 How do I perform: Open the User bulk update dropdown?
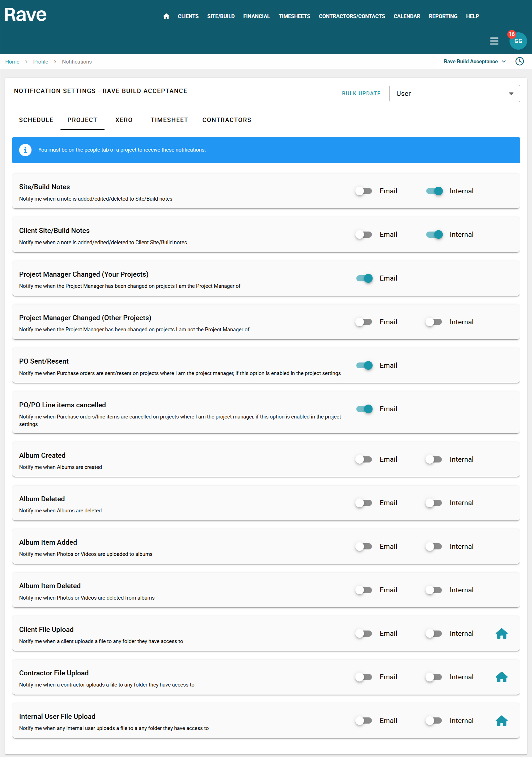(454, 94)
